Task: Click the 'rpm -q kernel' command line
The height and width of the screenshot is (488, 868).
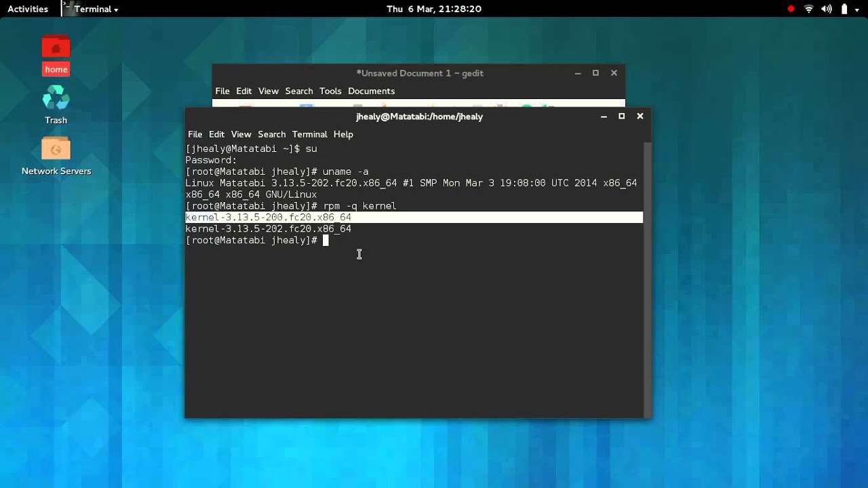Action: (x=291, y=206)
